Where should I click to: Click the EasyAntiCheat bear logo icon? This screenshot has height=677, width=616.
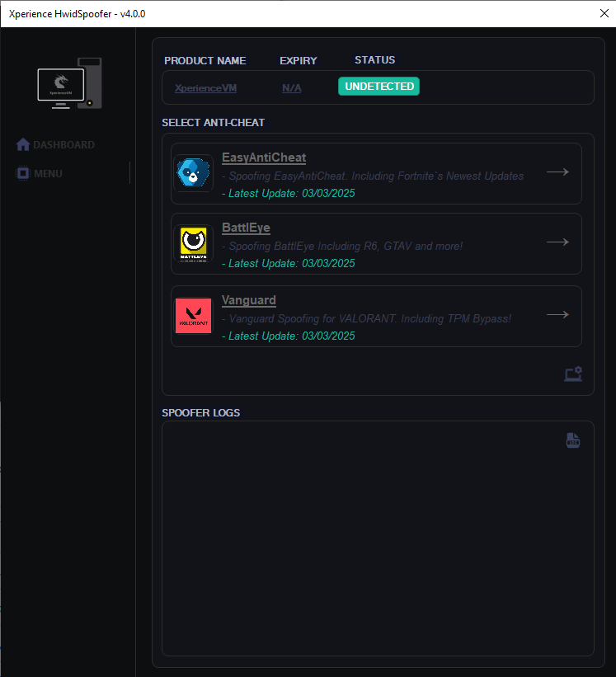pyautogui.click(x=194, y=172)
